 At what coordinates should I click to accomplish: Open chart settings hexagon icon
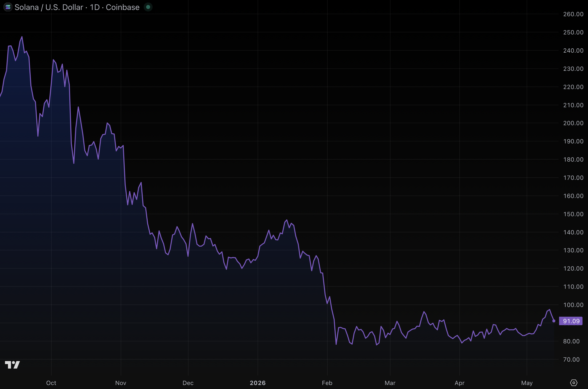click(x=574, y=383)
